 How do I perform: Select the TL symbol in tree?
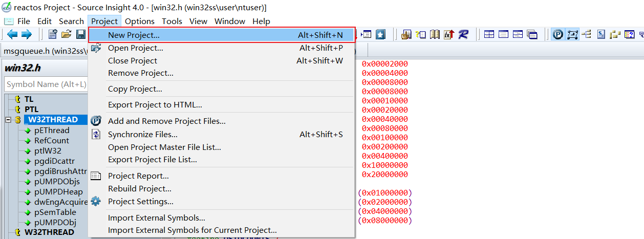(29, 99)
